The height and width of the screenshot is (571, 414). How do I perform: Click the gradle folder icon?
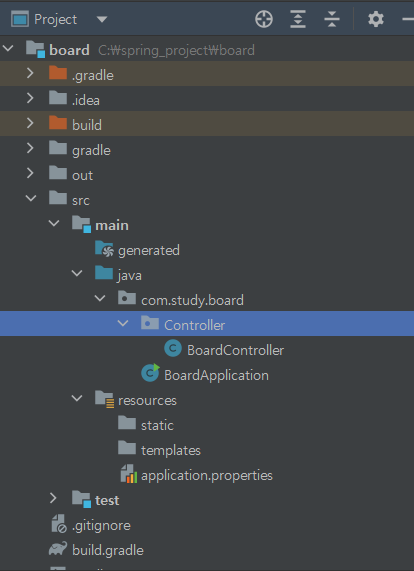click(x=58, y=148)
